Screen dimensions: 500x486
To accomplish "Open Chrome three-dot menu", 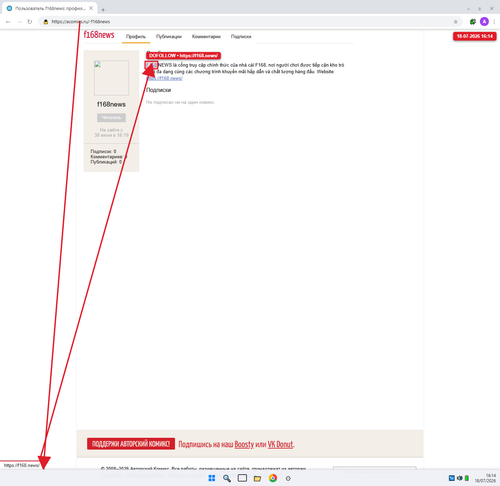I will tap(494, 22).
